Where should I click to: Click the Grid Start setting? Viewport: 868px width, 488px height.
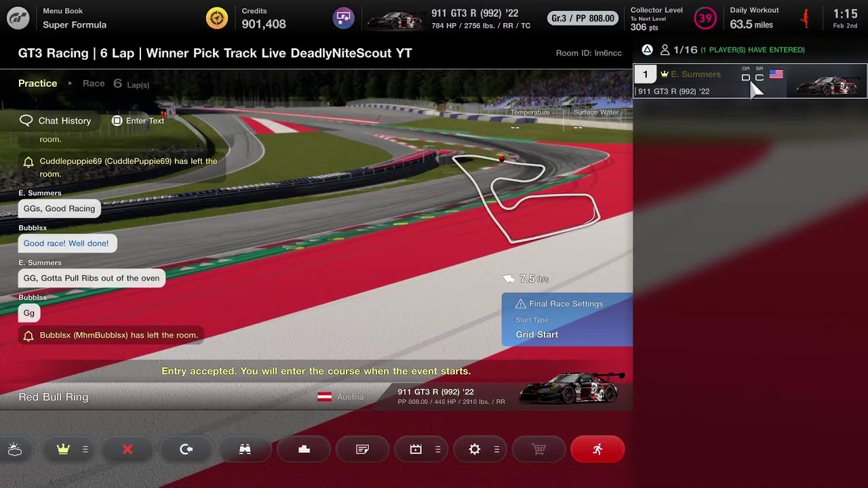pyautogui.click(x=537, y=335)
